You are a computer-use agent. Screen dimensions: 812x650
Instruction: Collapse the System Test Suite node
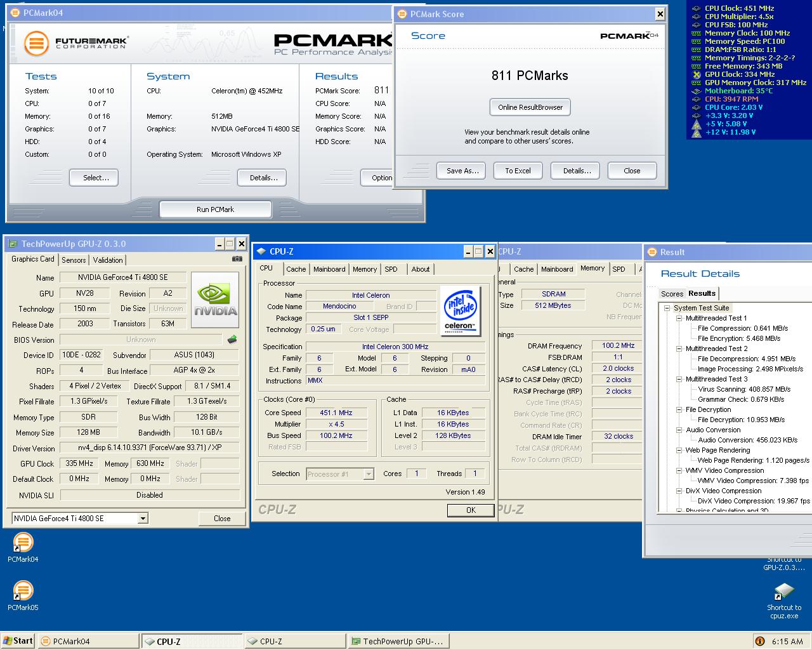coord(667,308)
